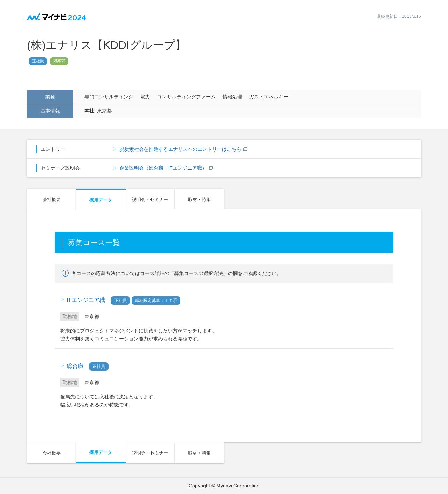
Task: Click text 幅広い職種があるのが特徴です。
Action: [97, 405]
